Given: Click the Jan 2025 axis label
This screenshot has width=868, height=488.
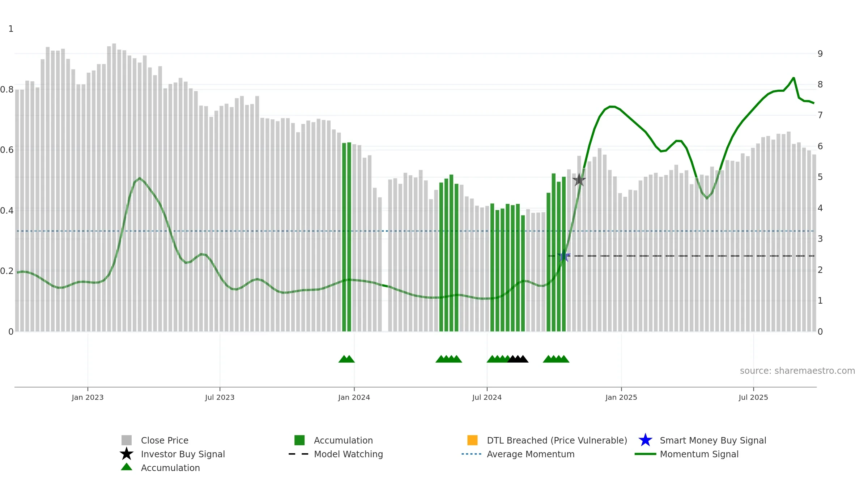Looking at the screenshot, I should point(621,398).
